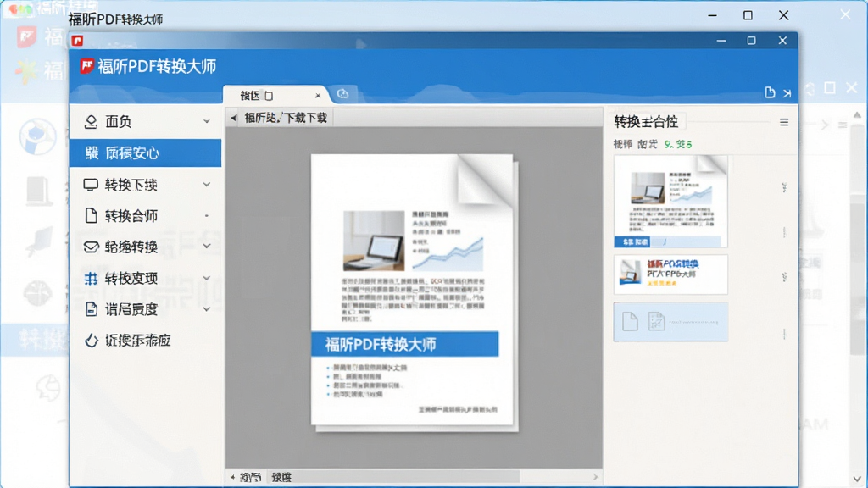Open the hamburger menu in right panel
868x488 pixels.
pyautogui.click(x=784, y=122)
